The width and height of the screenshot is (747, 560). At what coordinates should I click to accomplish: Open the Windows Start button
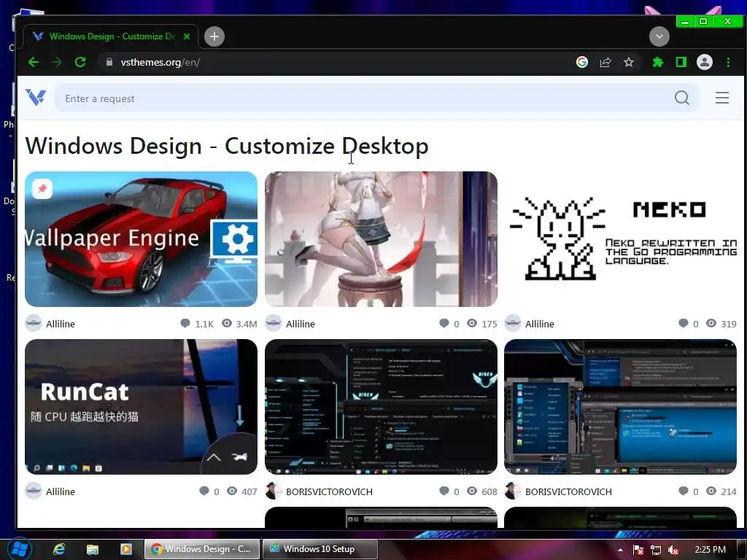19,549
